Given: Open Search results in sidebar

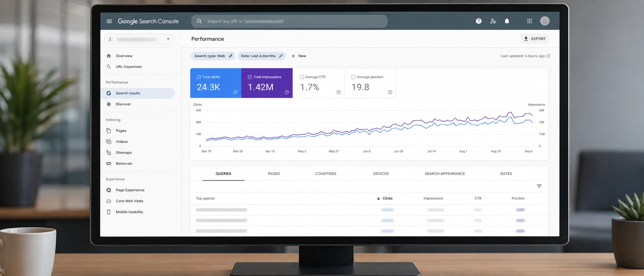Looking at the screenshot, I should coord(138,93).
